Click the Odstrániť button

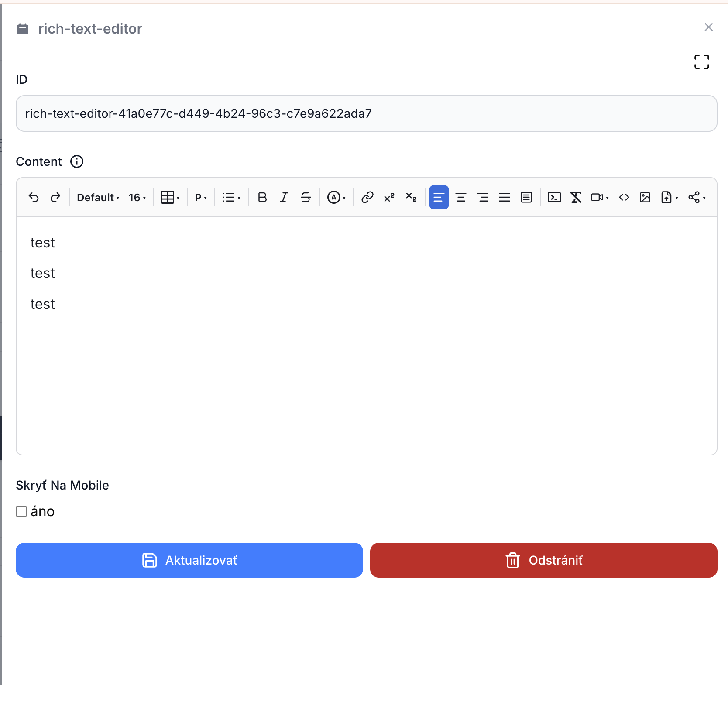[x=544, y=560]
